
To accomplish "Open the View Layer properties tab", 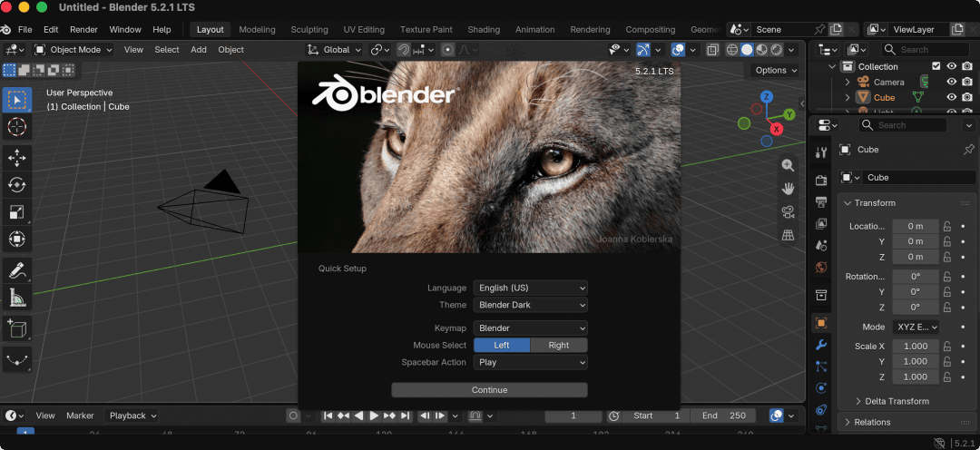I will 821,224.
